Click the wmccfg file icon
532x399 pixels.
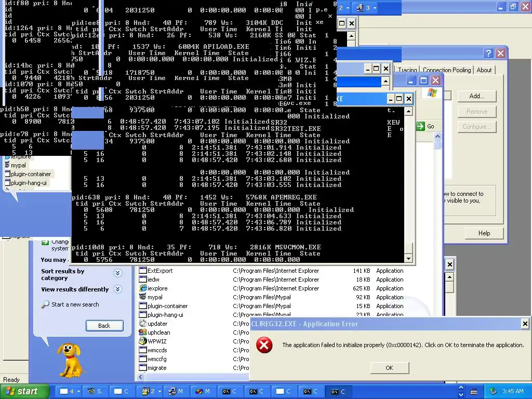pyautogui.click(x=143, y=359)
